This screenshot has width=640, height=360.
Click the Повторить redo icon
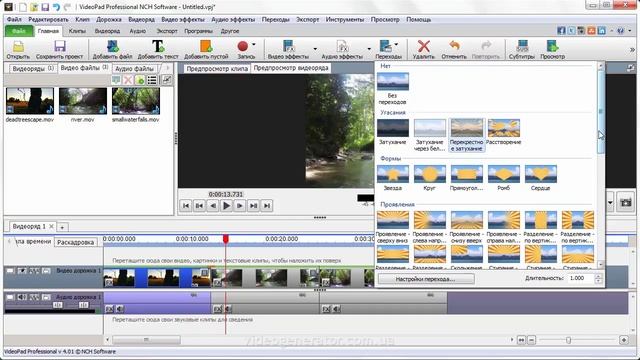point(486,46)
